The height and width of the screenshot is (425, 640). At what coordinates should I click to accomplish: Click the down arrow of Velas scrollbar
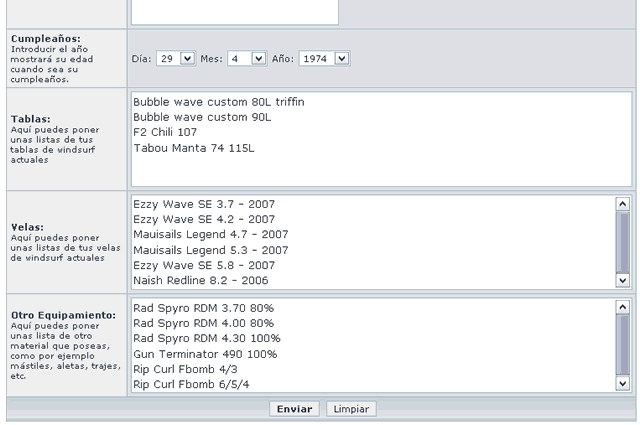(x=624, y=281)
